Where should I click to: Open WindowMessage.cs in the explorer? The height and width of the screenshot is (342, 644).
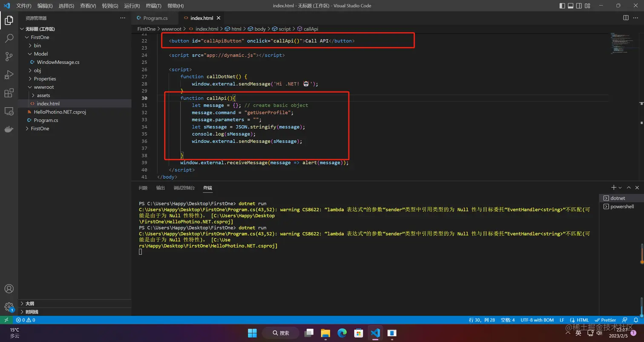point(58,62)
